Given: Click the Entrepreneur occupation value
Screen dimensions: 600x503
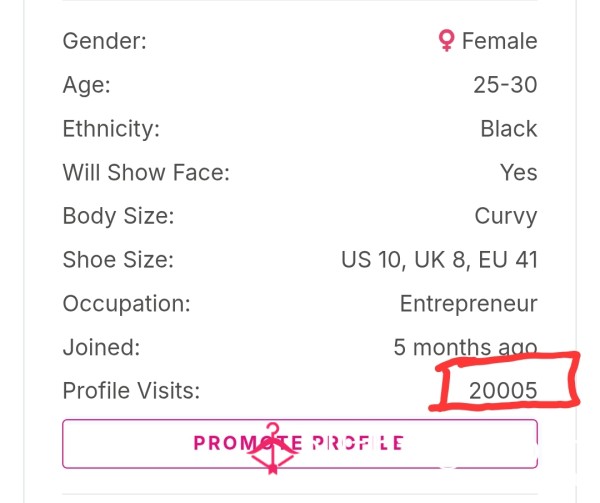Looking at the screenshot, I should pyautogui.click(x=469, y=304).
